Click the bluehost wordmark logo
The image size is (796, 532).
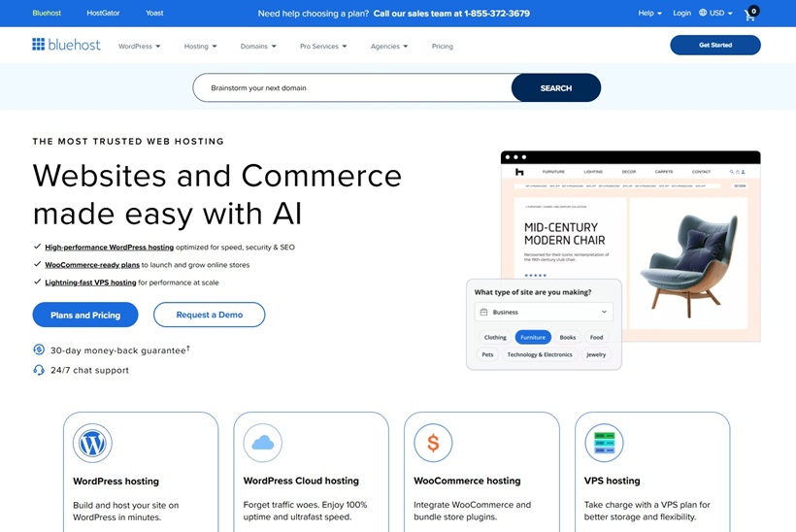click(74, 45)
